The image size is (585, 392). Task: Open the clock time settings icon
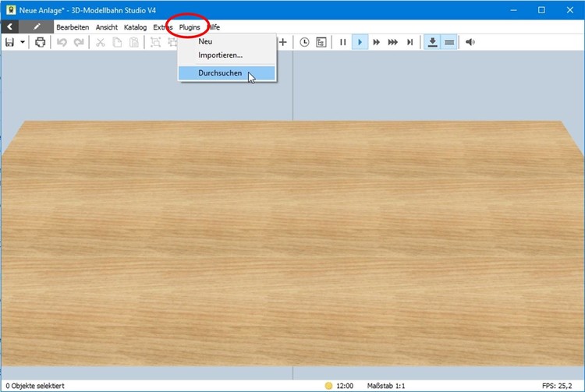point(304,42)
